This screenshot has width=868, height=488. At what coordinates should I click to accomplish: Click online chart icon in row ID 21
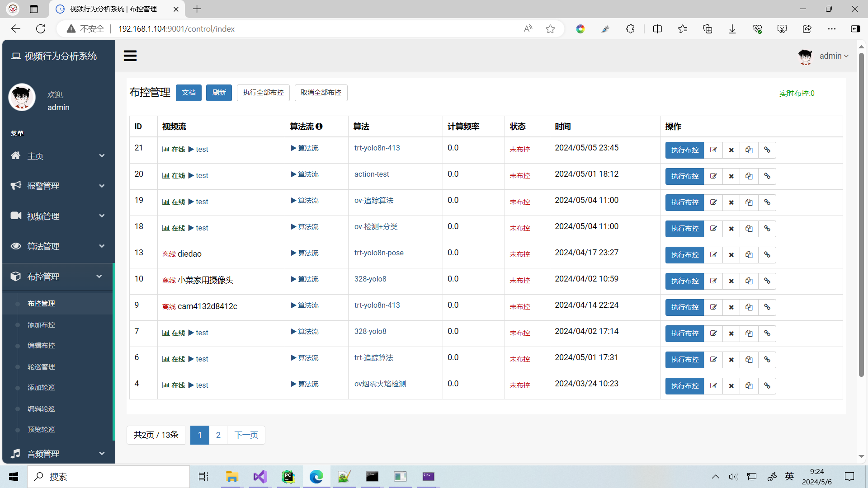[x=166, y=150]
